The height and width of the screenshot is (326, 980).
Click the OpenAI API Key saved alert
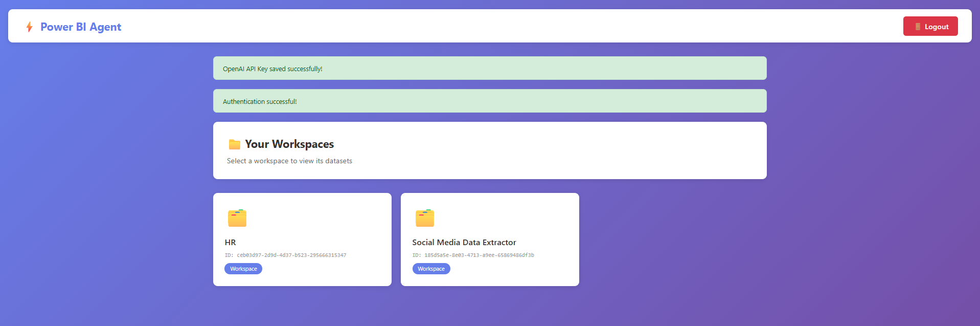click(x=490, y=69)
